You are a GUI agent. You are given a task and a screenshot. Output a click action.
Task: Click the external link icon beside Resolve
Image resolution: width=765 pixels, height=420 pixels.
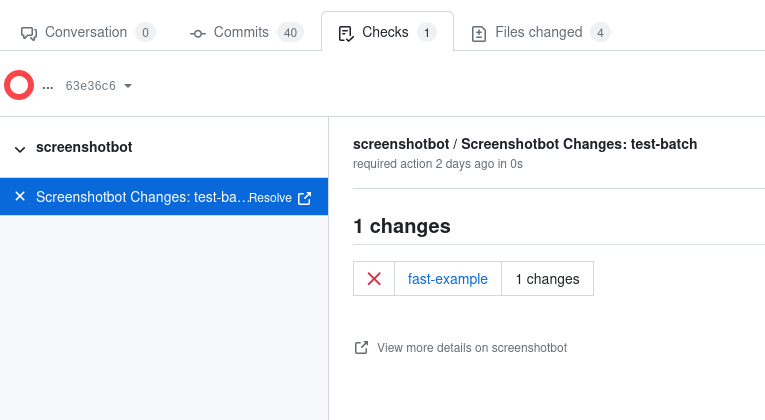pyautogui.click(x=305, y=198)
